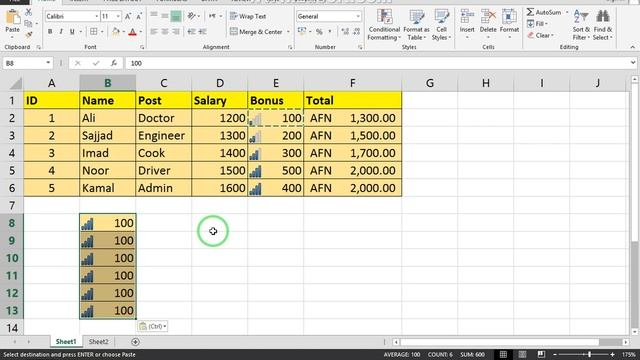Click the zoom slider handle
640x360 pixels.
pos(589,354)
